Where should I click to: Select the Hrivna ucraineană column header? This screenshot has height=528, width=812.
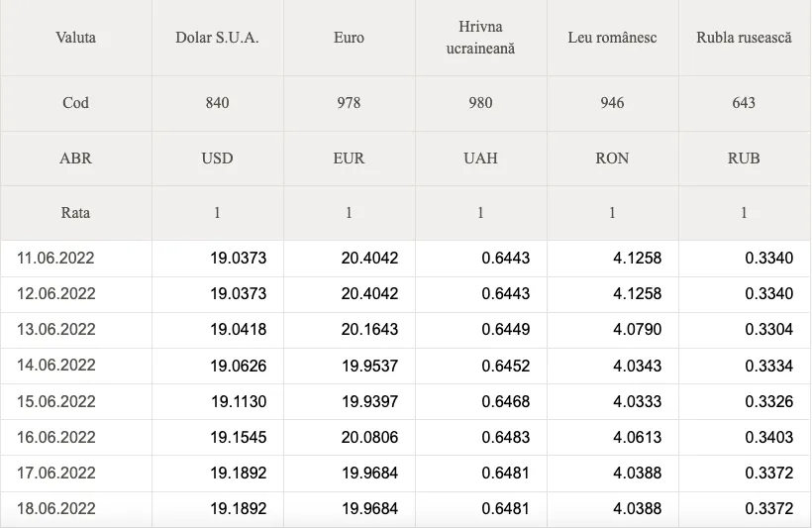tap(480, 38)
